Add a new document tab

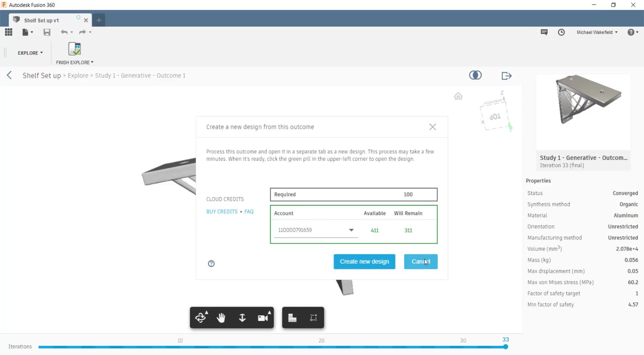pyautogui.click(x=99, y=20)
